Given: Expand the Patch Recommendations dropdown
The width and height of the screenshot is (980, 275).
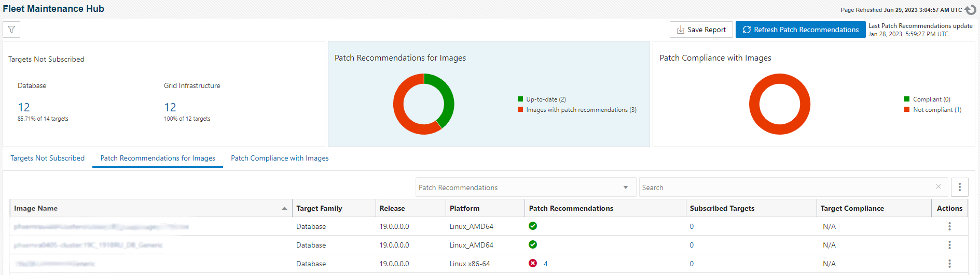Looking at the screenshot, I should click(626, 187).
